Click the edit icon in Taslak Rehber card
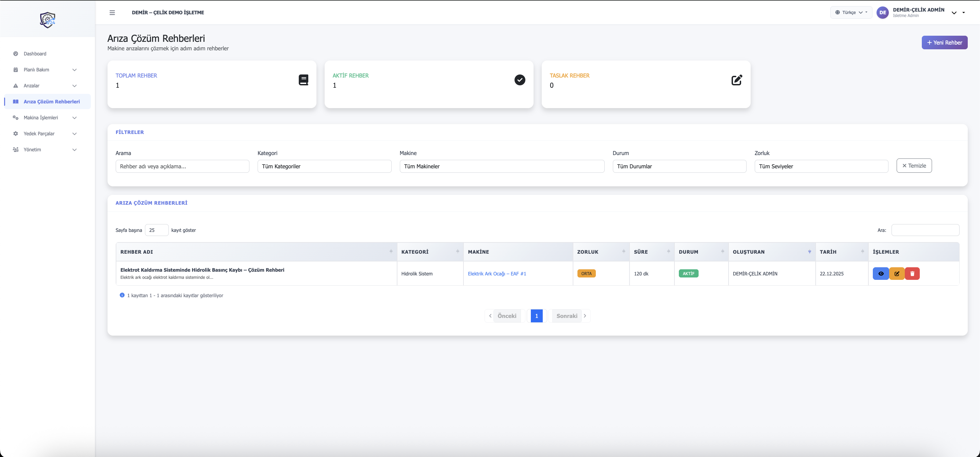This screenshot has width=980, height=457. tap(736, 80)
